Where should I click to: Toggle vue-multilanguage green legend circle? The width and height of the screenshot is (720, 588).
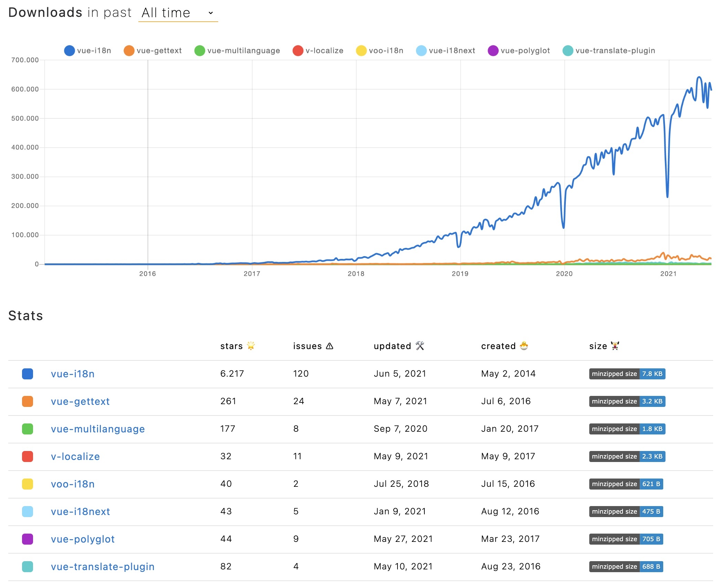pyautogui.click(x=200, y=51)
